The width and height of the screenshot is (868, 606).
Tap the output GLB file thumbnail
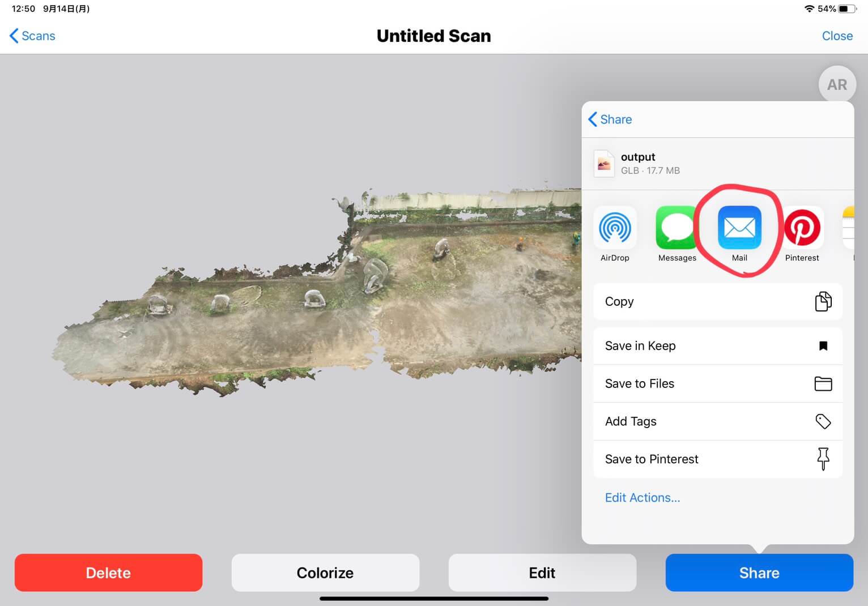coord(604,164)
